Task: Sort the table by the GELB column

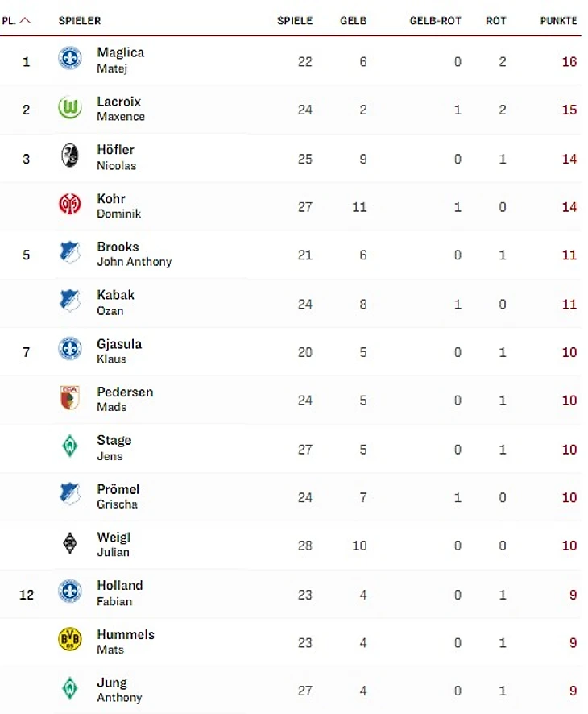Action: coord(353,21)
